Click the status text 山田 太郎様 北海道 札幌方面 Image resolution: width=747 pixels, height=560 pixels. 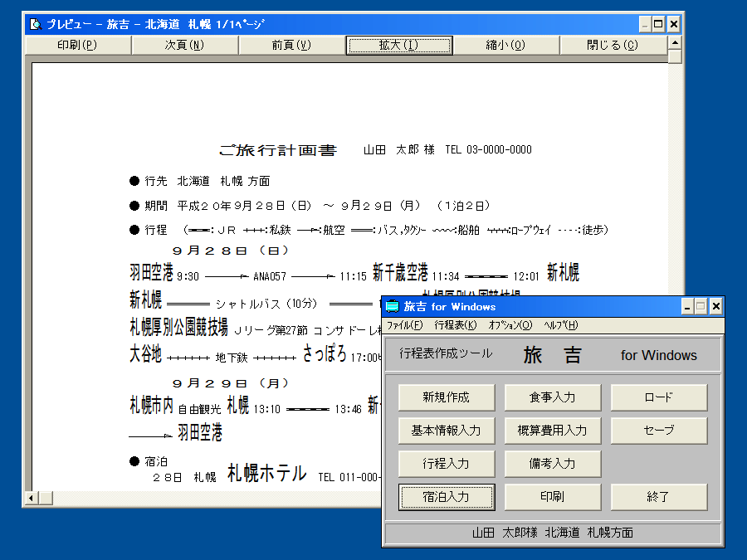coord(553,533)
